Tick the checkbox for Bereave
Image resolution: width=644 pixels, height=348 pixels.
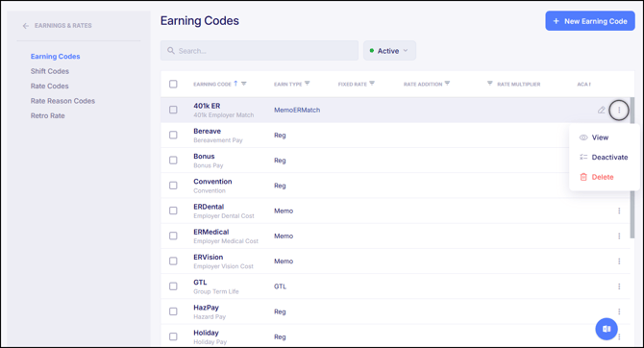173,135
